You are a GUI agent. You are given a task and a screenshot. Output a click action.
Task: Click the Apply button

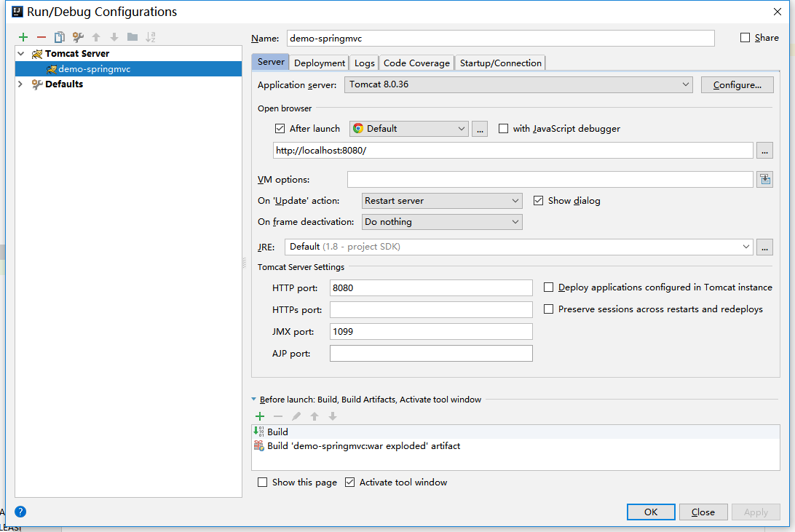pyautogui.click(x=756, y=512)
